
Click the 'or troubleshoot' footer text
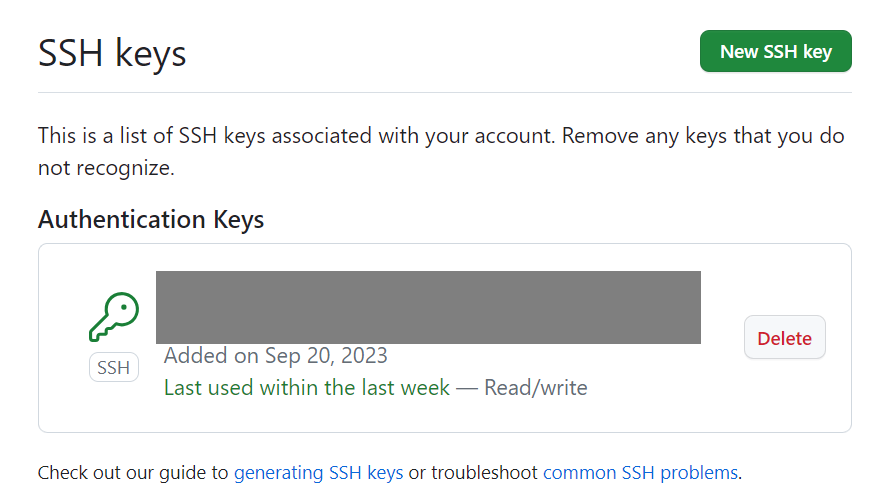(473, 472)
